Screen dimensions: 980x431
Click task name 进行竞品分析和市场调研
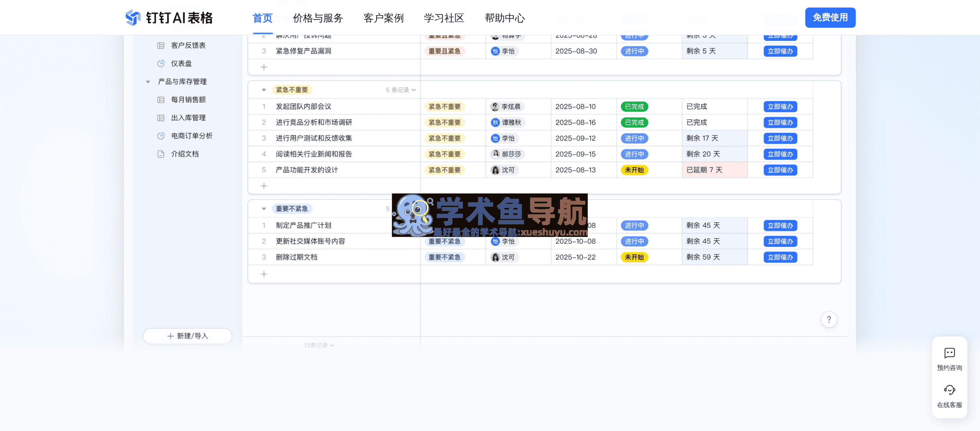313,122
